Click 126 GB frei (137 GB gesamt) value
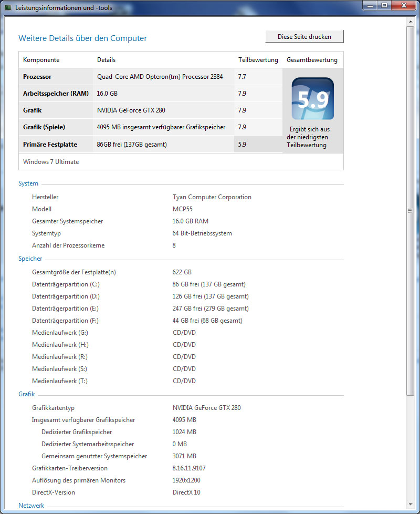Viewport: 420px width, 514px height. [211, 296]
